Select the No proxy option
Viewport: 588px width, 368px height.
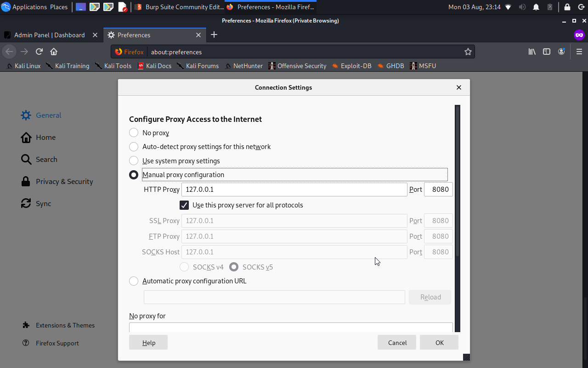(134, 132)
